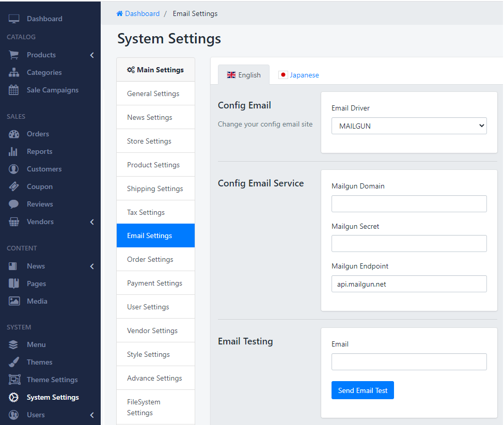Click the Reviews speech bubble icon
This screenshot has height=425, width=504.
point(14,204)
